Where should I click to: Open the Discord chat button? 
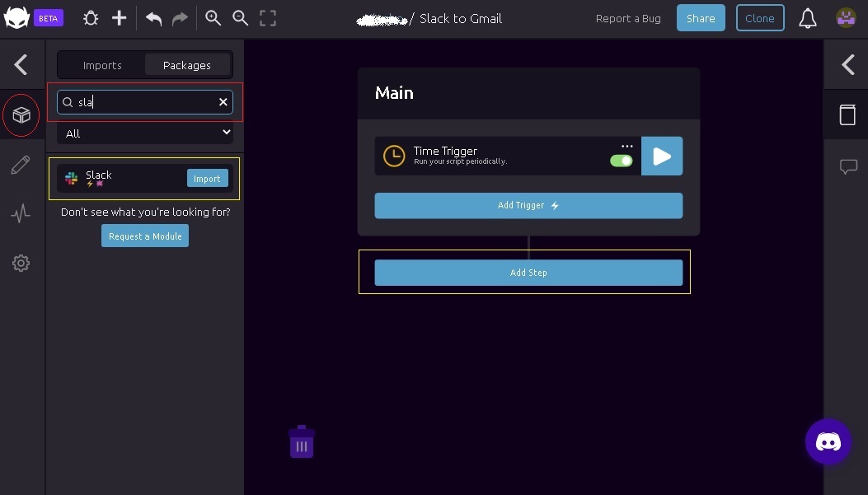coord(828,442)
